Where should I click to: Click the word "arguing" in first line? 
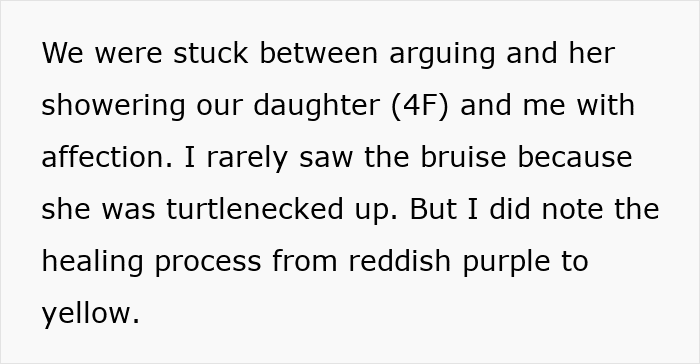(442, 55)
